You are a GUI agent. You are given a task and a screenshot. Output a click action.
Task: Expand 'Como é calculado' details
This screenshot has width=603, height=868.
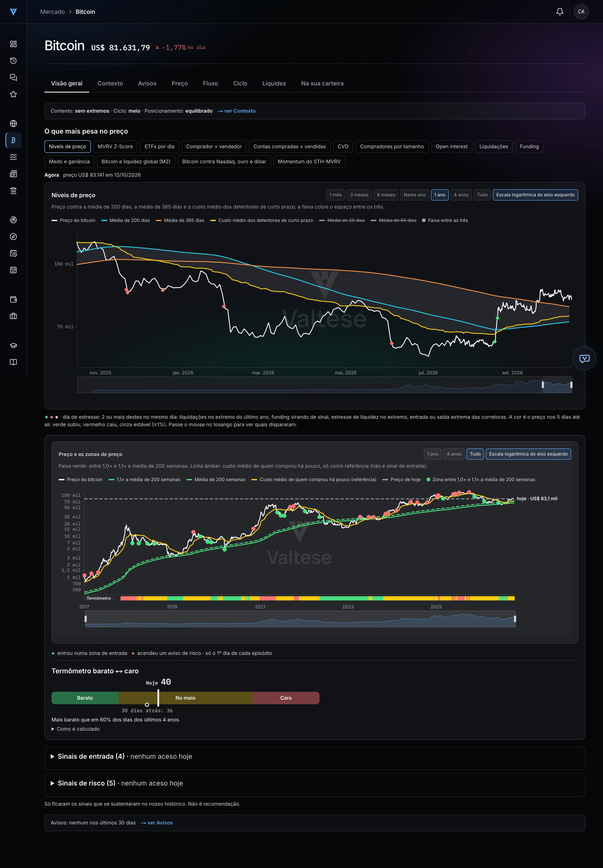76,729
